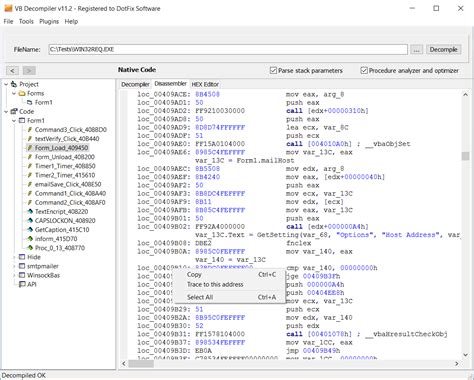Collapse the Code tree node
474x380 pixels.
click(6, 111)
